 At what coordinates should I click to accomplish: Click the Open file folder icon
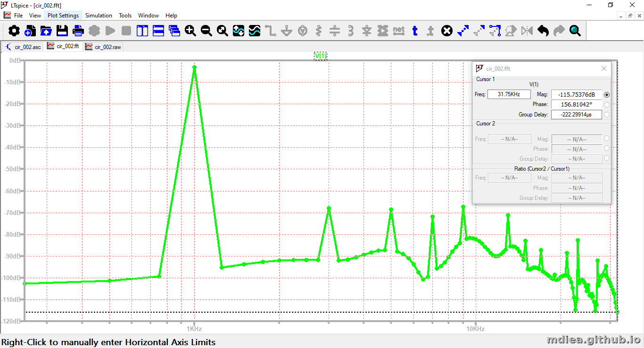[46, 31]
